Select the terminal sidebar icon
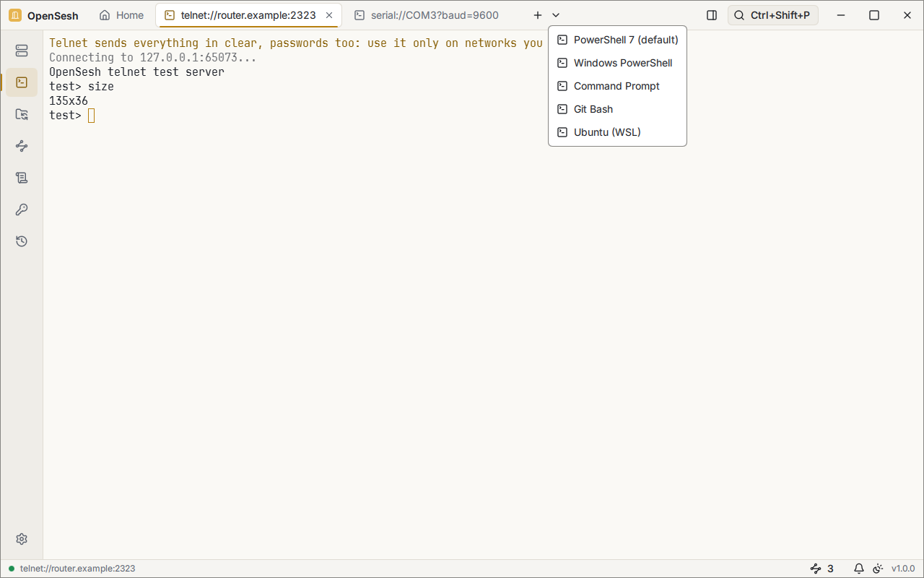 [22, 82]
